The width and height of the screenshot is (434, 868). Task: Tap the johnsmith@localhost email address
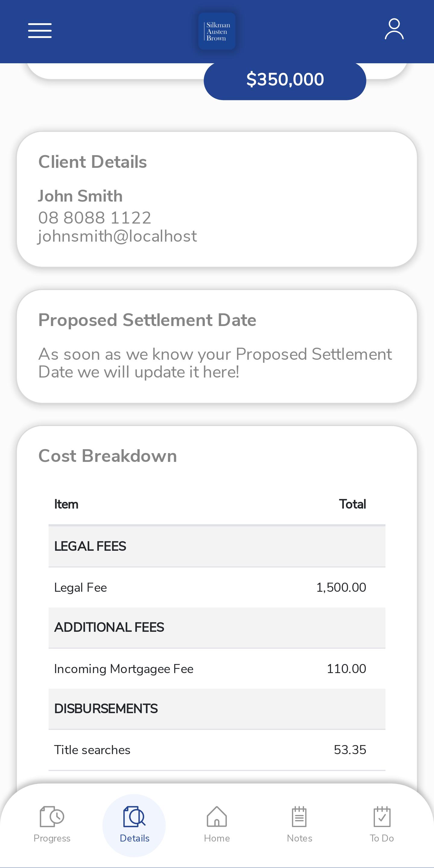click(117, 236)
